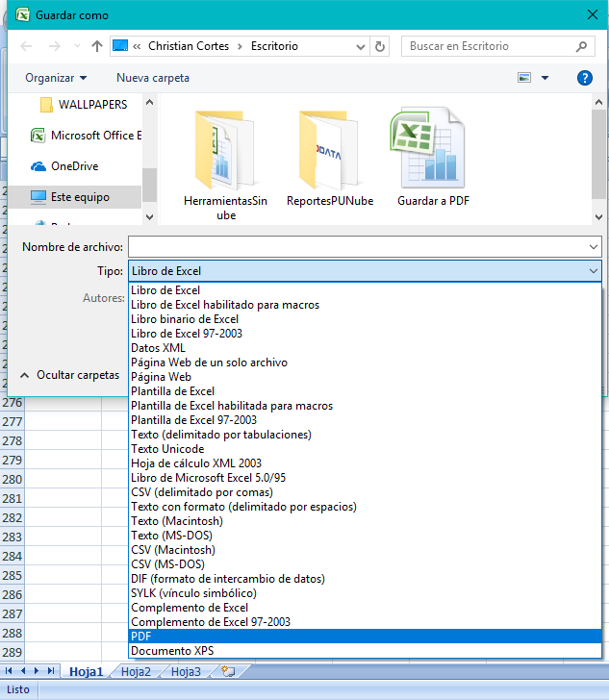
Task: Choose Texto (delimitado por tabulaciones)
Action: pyautogui.click(x=365, y=435)
